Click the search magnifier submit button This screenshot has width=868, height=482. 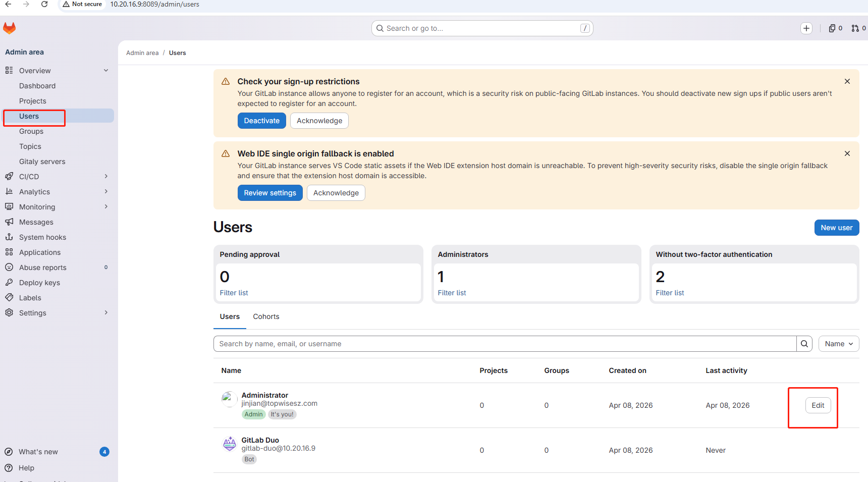tap(804, 344)
